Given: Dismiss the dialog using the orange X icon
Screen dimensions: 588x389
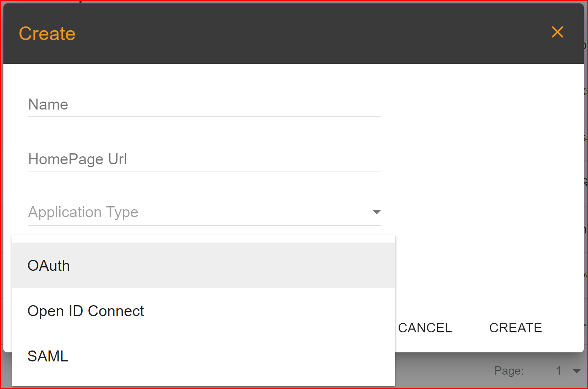Looking at the screenshot, I should click(557, 32).
